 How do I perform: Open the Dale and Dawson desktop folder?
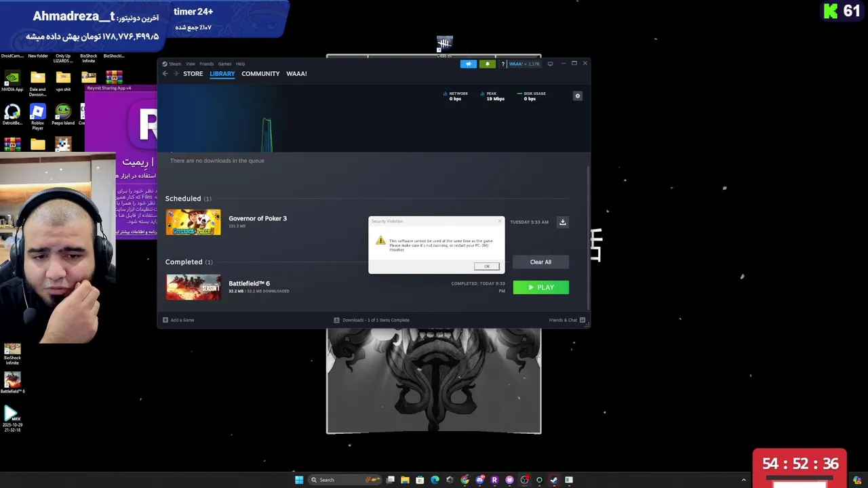[37, 84]
